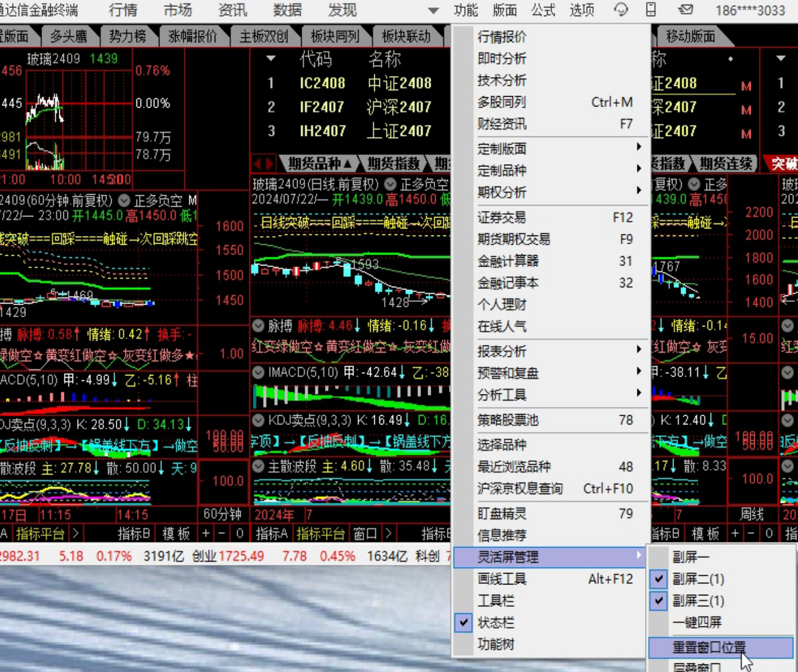Screen dimensions: 798x672
Task: Choose 即时分析 in the 功能 menu
Action: [550, 58]
